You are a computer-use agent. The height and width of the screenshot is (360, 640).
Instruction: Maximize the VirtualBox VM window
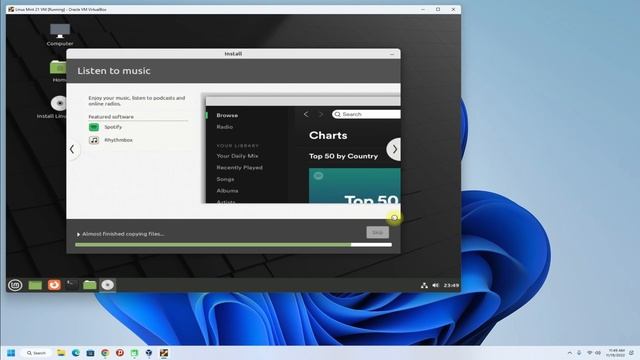(x=438, y=9)
